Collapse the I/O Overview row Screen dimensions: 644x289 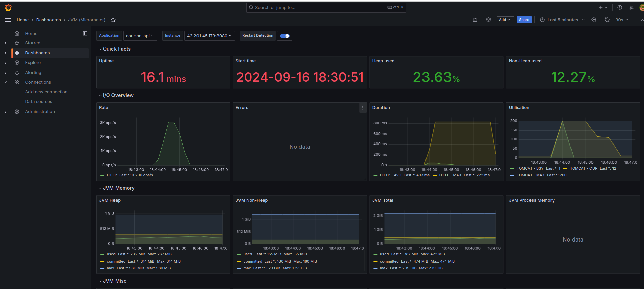[116, 95]
